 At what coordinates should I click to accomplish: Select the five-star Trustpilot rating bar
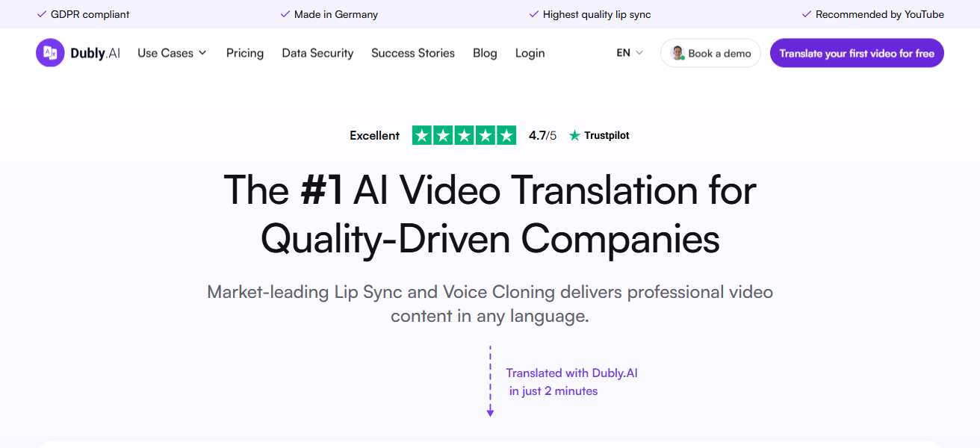coord(464,135)
